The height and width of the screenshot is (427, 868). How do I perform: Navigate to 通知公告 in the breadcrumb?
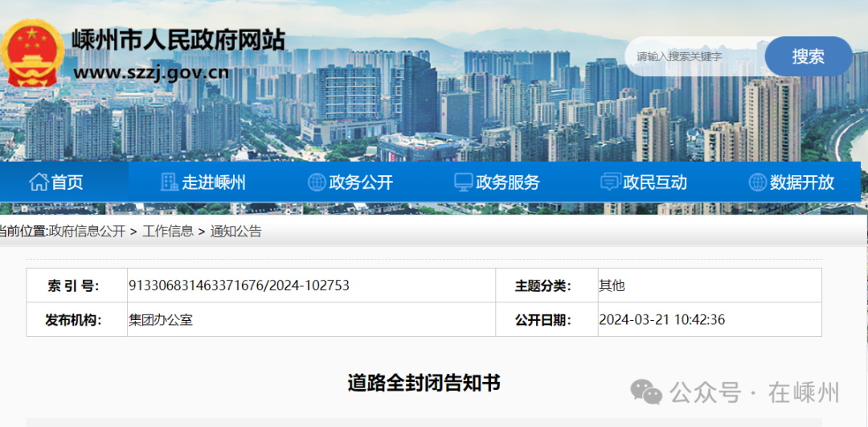click(x=236, y=232)
